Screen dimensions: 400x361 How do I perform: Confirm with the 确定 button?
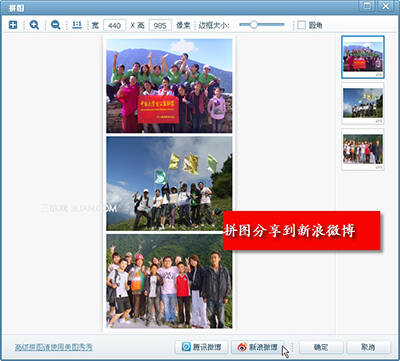(x=321, y=347)
